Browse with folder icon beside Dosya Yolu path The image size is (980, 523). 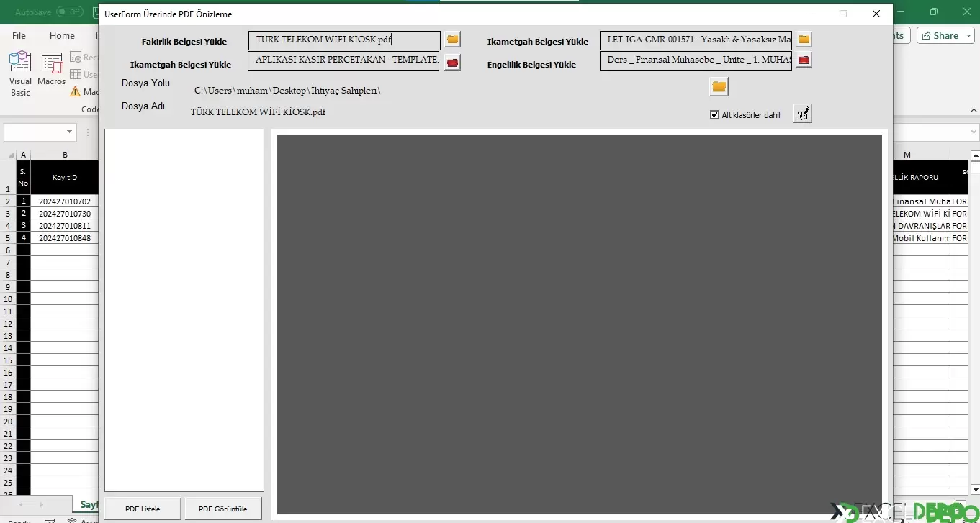pos(719,87)
